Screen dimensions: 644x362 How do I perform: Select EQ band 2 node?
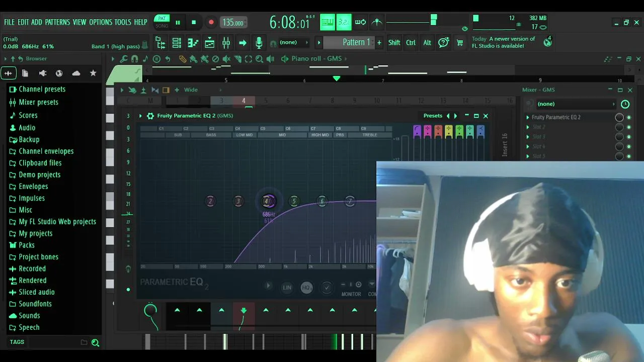coord(210,202)
